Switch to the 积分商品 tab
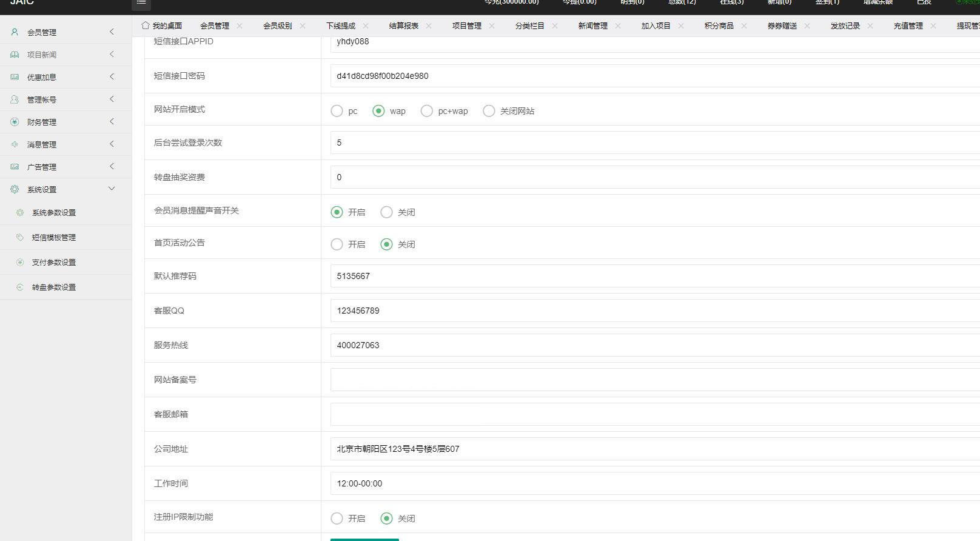980x541 pixels. click(719, 25)
